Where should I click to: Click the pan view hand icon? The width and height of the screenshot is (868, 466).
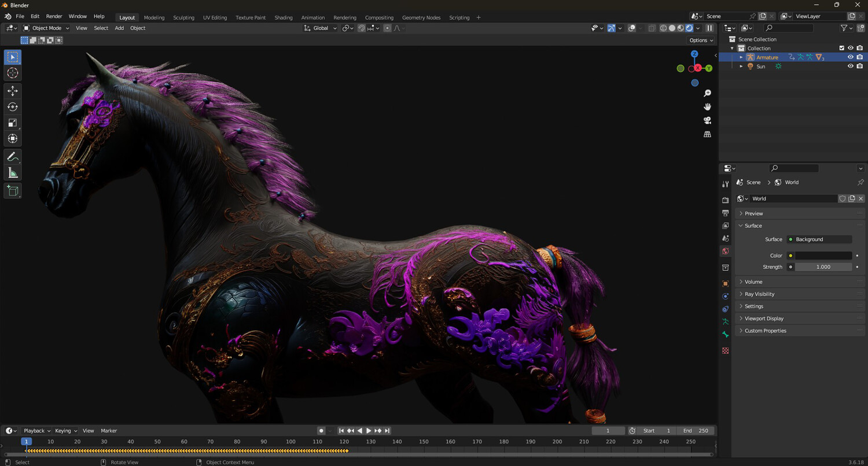point(707,107)
